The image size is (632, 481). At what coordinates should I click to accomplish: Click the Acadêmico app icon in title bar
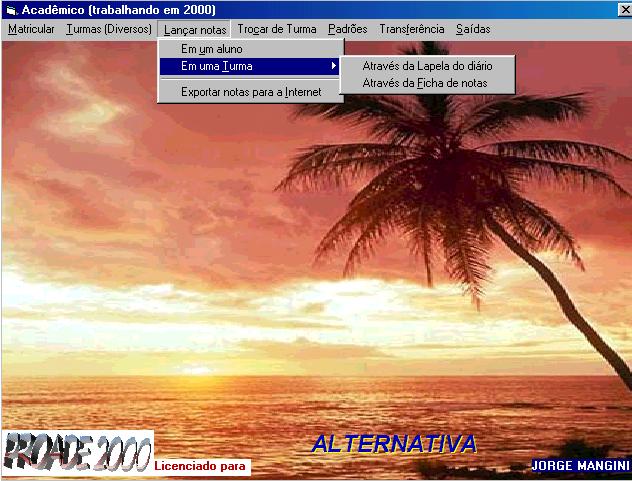click(x=11, y=9)
